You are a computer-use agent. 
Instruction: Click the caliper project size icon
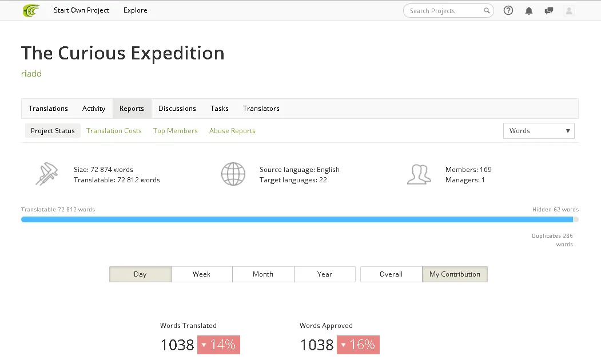pyautogui.click(x=47, y=174)
